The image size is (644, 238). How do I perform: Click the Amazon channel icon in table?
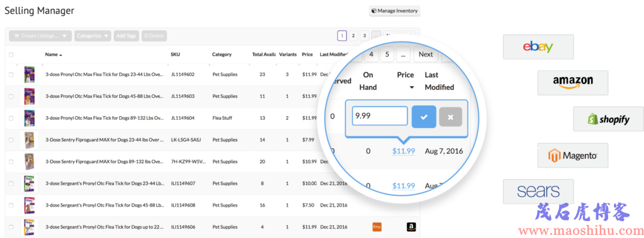[x=411, y=227]
